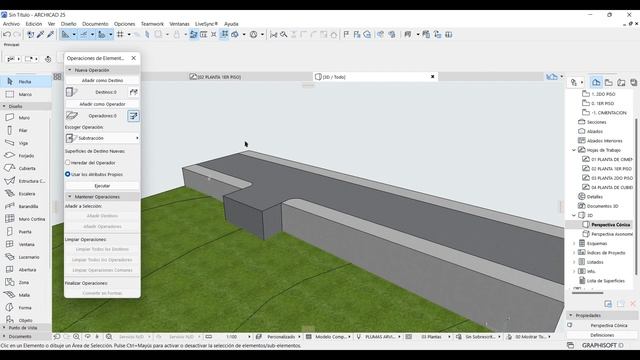
Task: Open the Archivo menu
Action: [x=11, y=24]
